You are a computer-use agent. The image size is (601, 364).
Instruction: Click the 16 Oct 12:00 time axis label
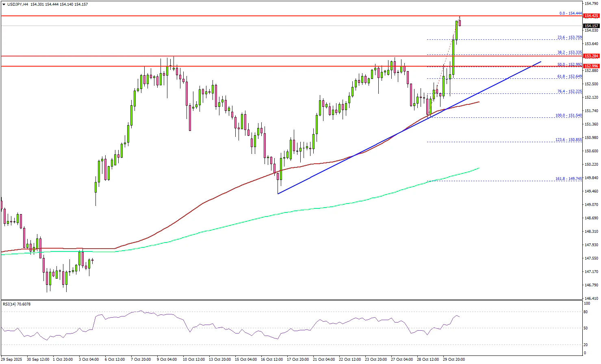point(272,360)
